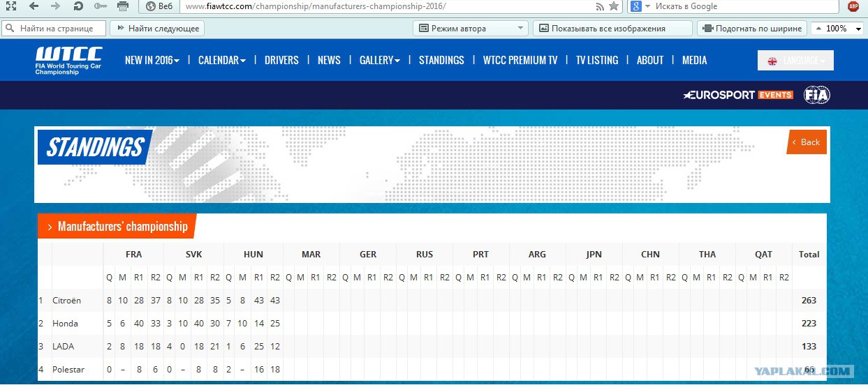Image resolution: width=868 pixels, height=392 pixels.
Task: Click the RUS column header
Action: [x=425, y=254]
